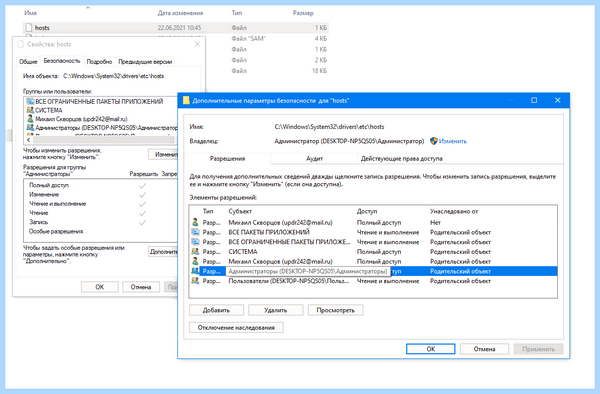Close the Свойства: hosts window
The width and height of the screenshot is (600, 394).
(197, 44)
